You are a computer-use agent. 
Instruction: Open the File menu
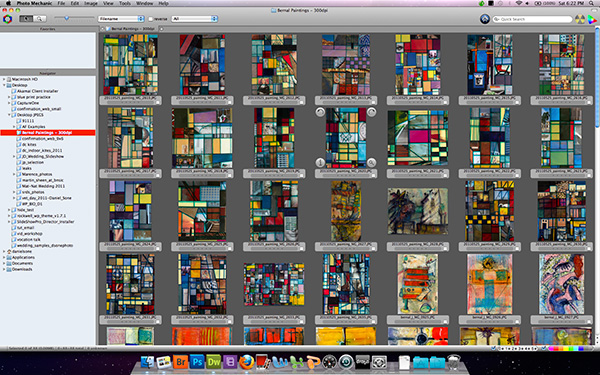(x=61, y=3)
